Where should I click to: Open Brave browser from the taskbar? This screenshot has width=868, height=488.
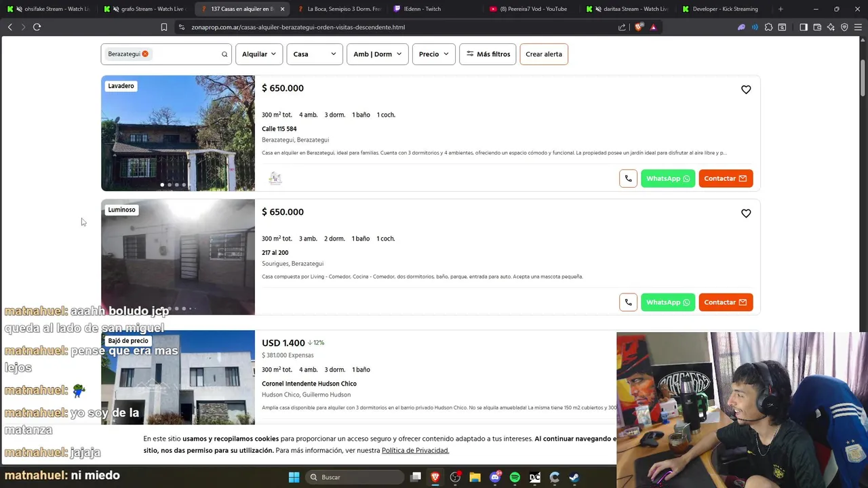coord(435,477)
